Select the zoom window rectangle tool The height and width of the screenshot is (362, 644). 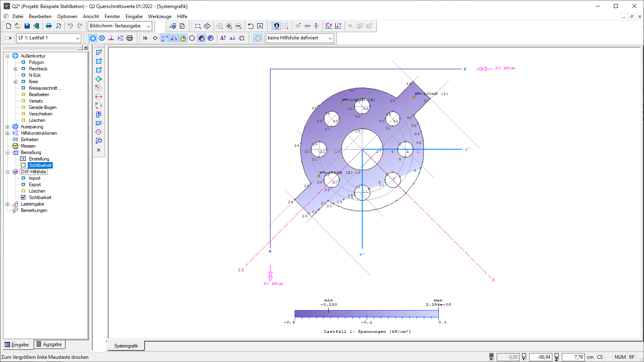click(x=198, y=26)
